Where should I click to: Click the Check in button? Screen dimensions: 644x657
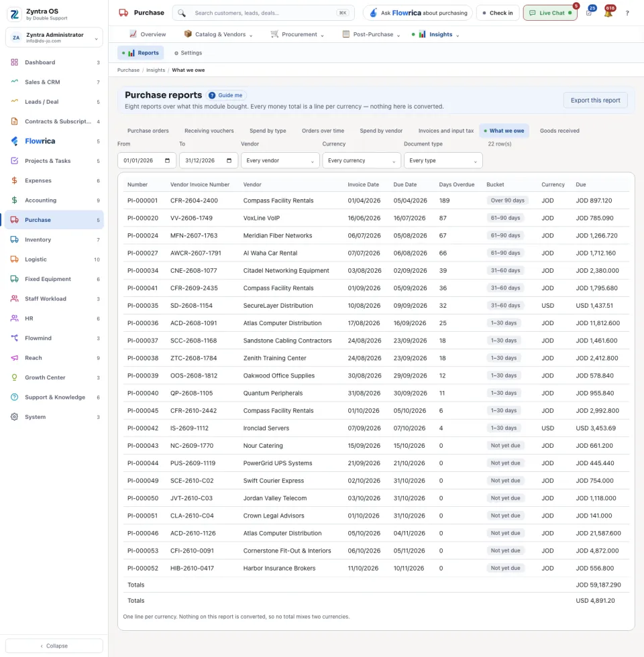(x=498, y=13)
